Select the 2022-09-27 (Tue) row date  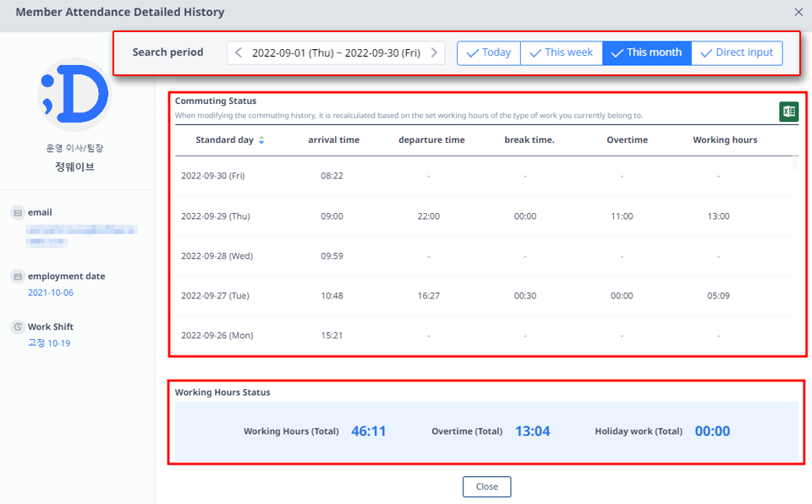click(215, 296)
